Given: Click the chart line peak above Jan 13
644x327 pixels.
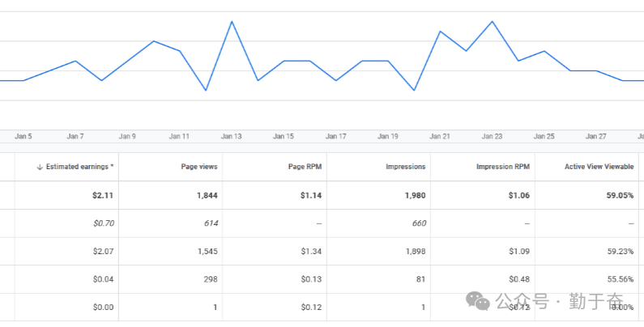Looking at the screenshot, I should [232, 22].
